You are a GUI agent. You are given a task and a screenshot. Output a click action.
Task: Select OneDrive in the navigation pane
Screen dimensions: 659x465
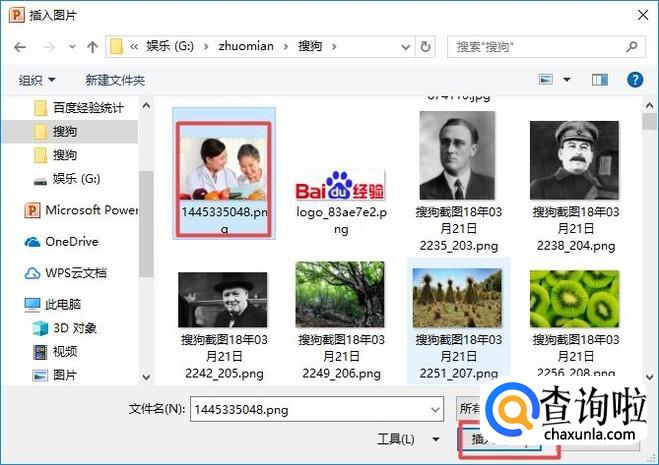click(71, 242)
